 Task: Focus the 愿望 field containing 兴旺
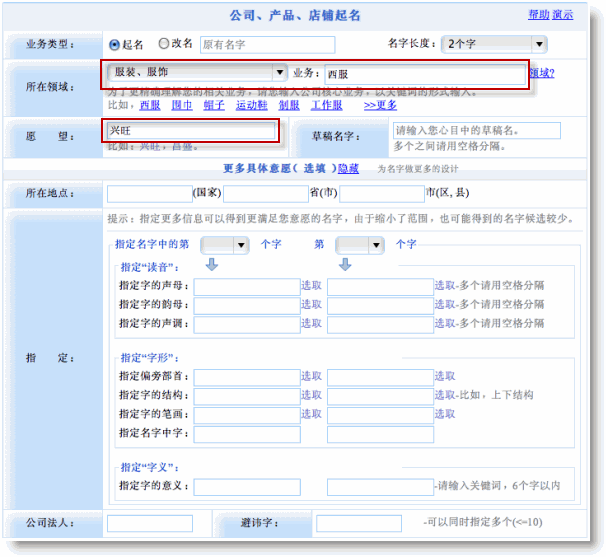pyautogui.click(x=190, y=131)
